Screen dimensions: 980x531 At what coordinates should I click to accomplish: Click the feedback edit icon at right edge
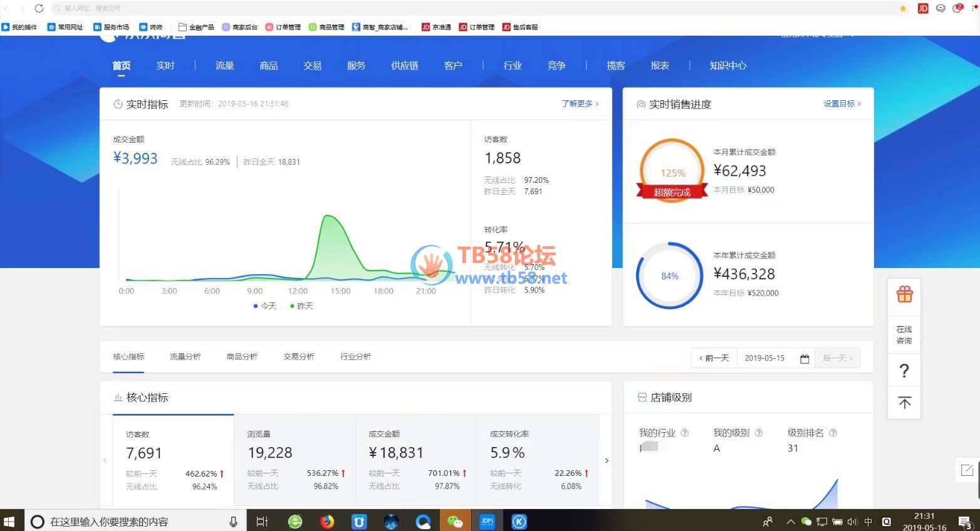(967, 470)
